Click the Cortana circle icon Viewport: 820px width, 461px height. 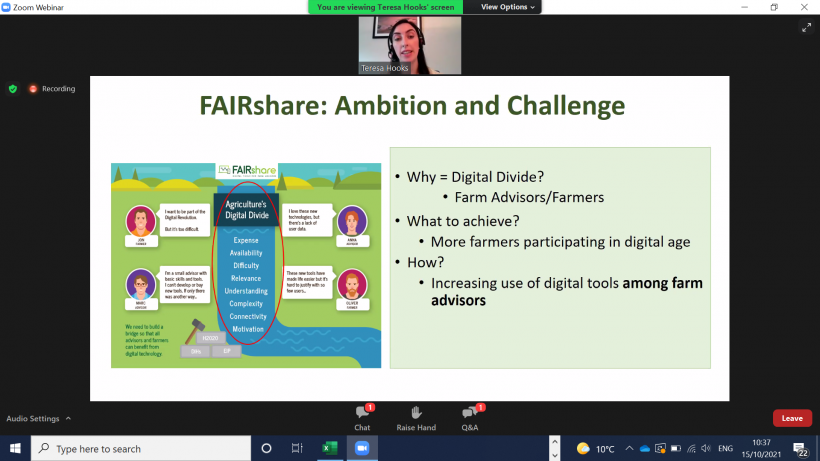[x=268, y=449]
